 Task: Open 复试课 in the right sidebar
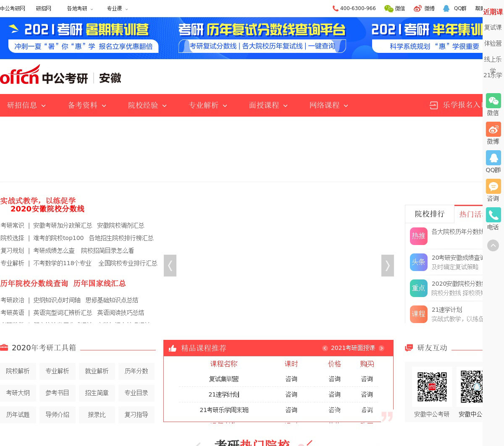point(493,27)
